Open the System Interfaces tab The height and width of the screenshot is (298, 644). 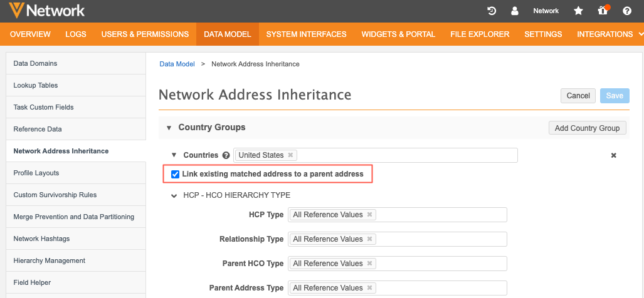coord(306,34)
